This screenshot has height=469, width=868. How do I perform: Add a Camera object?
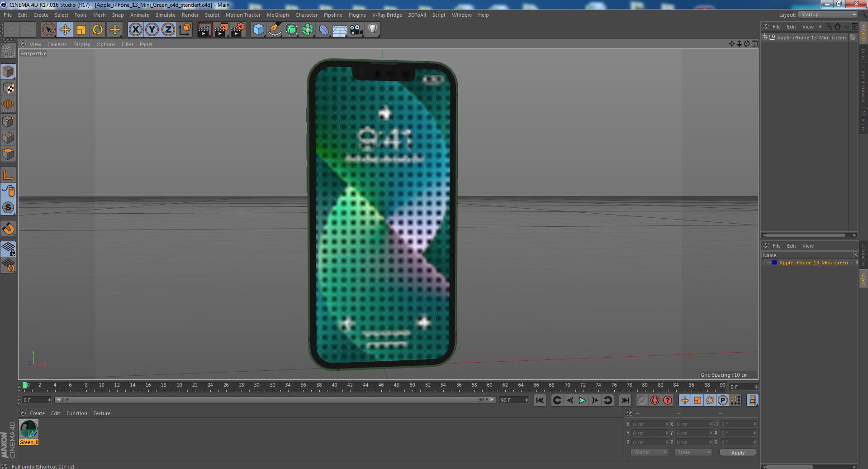click(x=356, y=30)
